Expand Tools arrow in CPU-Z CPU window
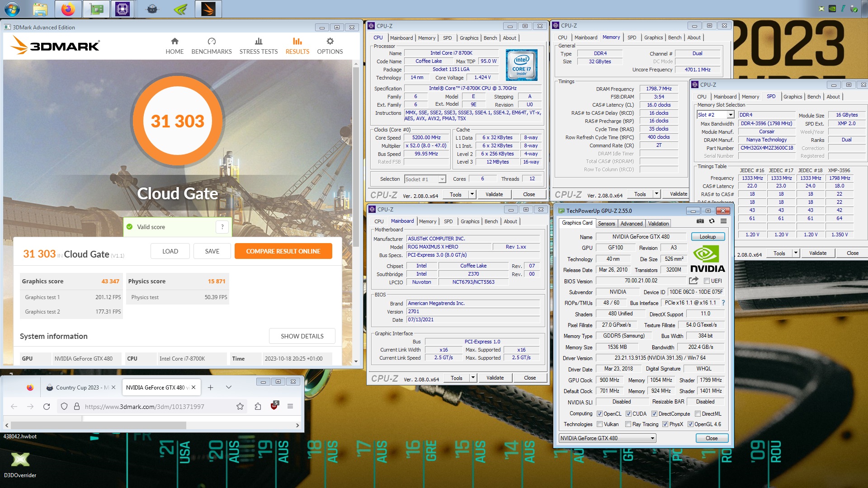Screen dimensions: 868x488 (472, 194)
